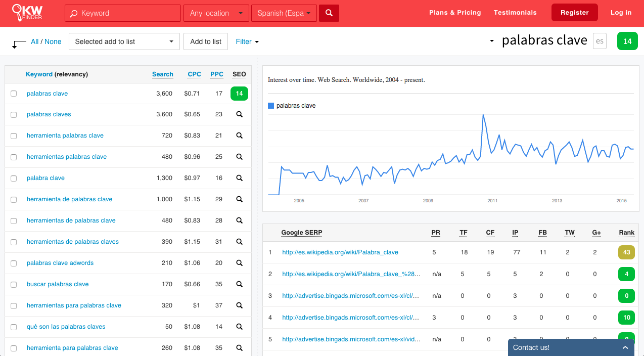Click the green SEO score 14 badge in the palabras clave row
Viewport: 644px width, 356px height.
[x=239, y=94]
